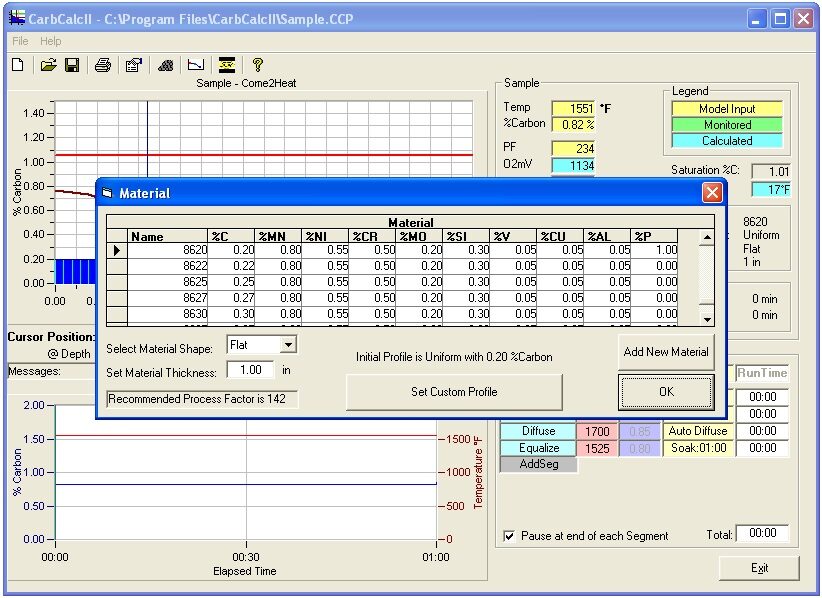The height and width of the screenshot is (598, 822).
Task: Save with the floppy disk icon
Action: coord(72,65)
